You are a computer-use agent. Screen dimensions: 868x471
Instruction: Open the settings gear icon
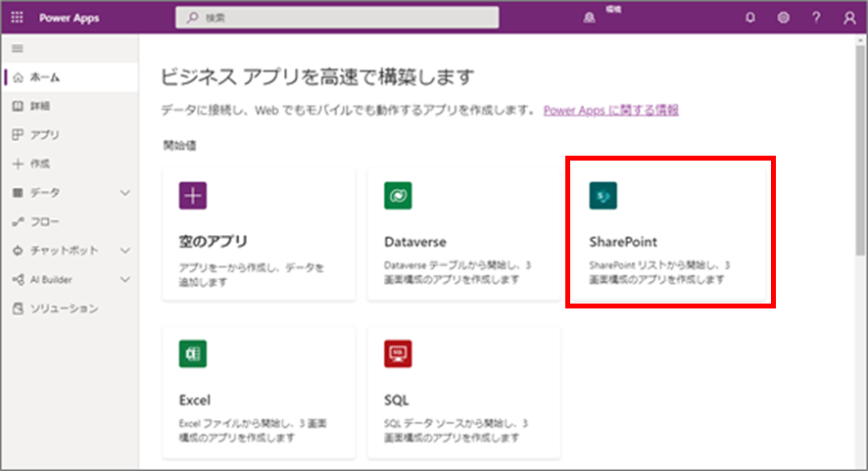[x=783, y=18]
